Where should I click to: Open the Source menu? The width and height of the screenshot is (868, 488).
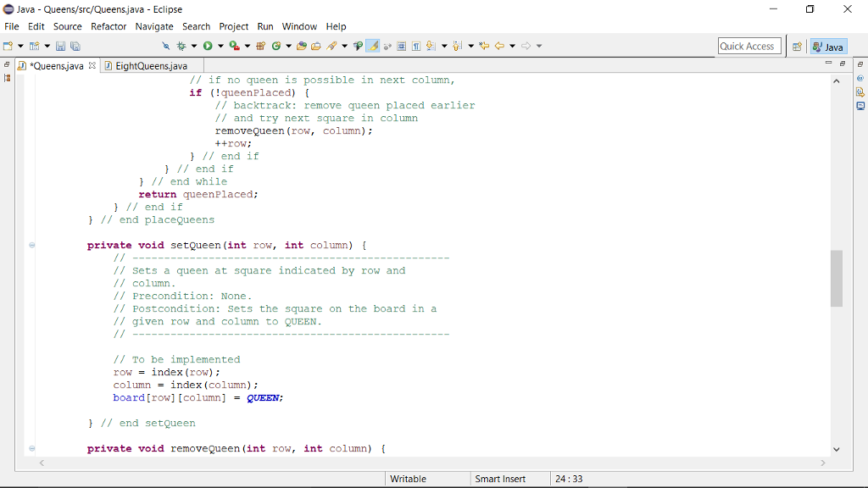68,26
